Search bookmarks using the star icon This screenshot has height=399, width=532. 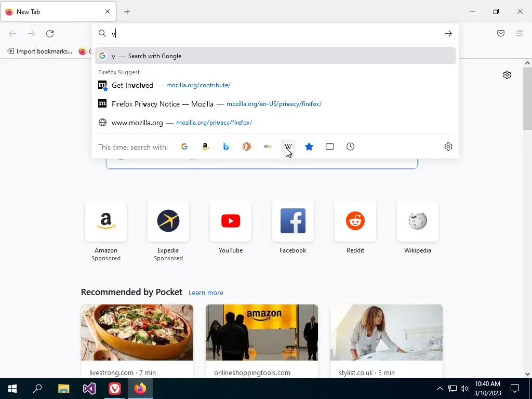pyautogui.click(x=309, y=147)
